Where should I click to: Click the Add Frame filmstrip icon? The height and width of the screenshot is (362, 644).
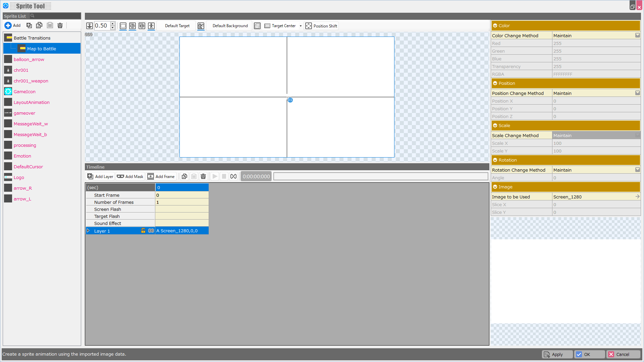tap(151, 176)
